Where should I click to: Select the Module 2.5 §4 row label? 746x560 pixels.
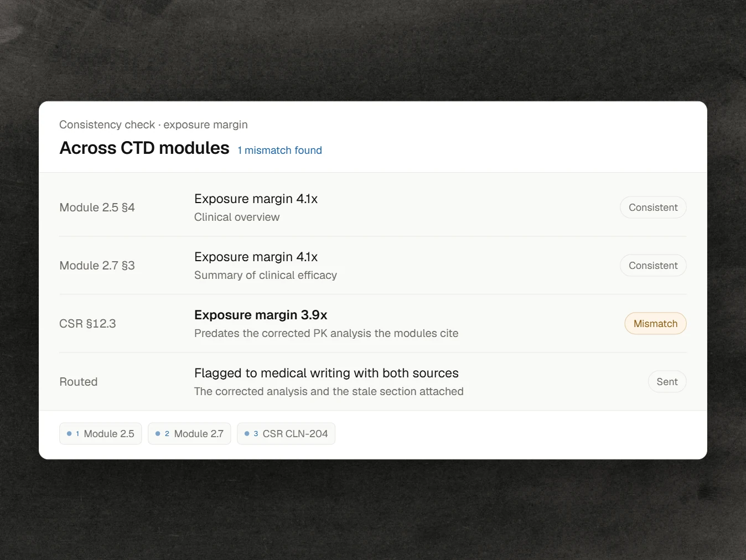pos(97,208)
